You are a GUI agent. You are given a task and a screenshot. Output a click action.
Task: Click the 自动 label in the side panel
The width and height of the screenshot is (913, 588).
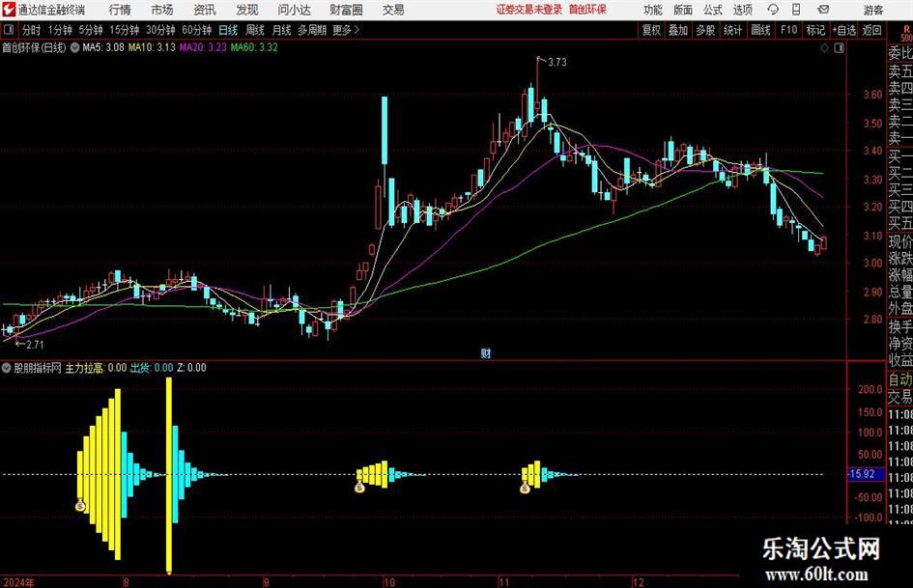pyautogui.click(x=900, y=380)
